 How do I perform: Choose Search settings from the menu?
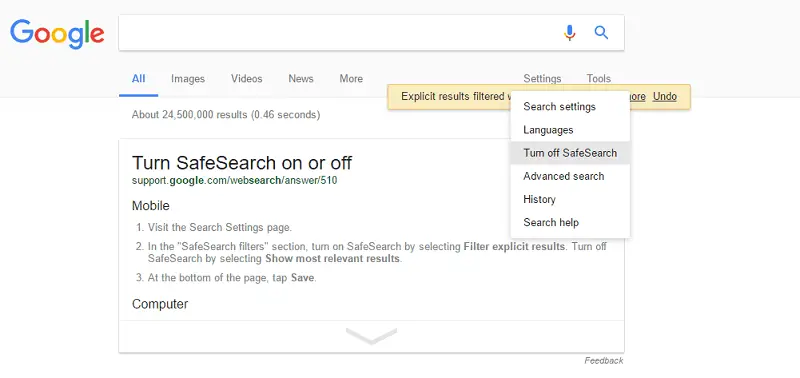point(570,107)
